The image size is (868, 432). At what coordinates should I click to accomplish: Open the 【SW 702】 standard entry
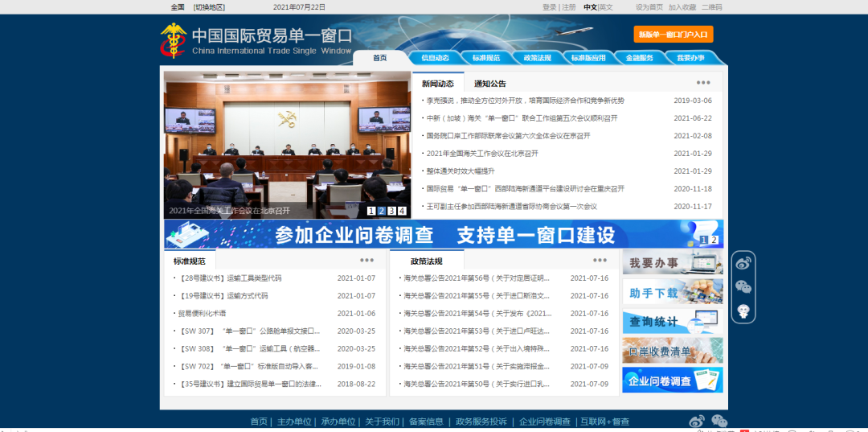(249, 366)
